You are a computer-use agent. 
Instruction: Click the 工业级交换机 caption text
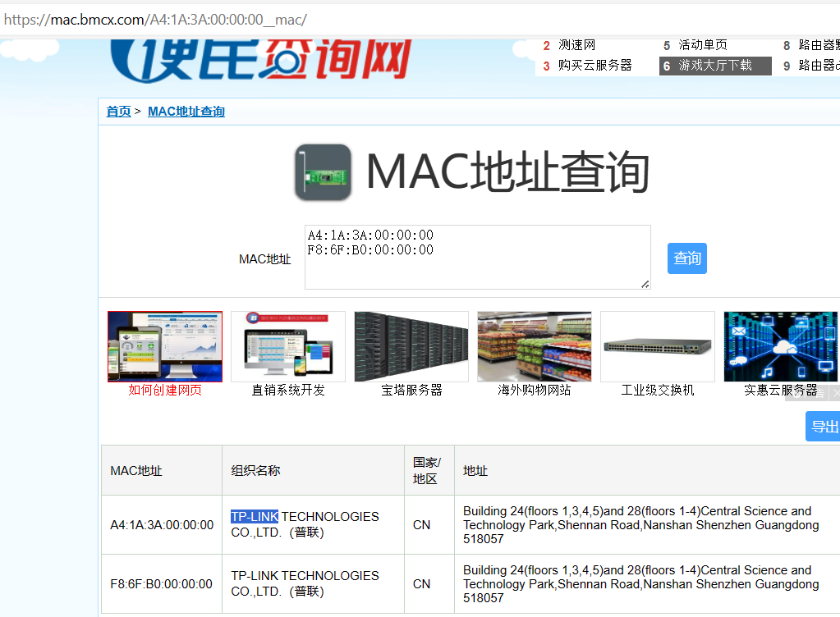coord(658,390)
